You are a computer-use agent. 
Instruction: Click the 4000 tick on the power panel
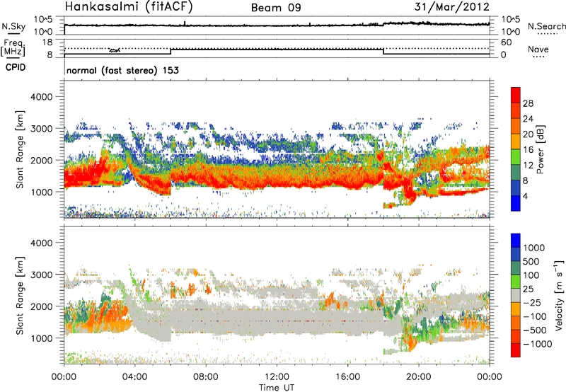[x=42, y=97]
